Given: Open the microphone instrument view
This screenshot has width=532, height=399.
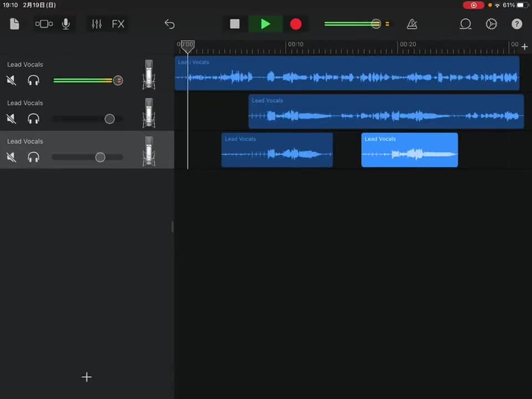Looking at the screenshot, I should click(x=66, y=24).
